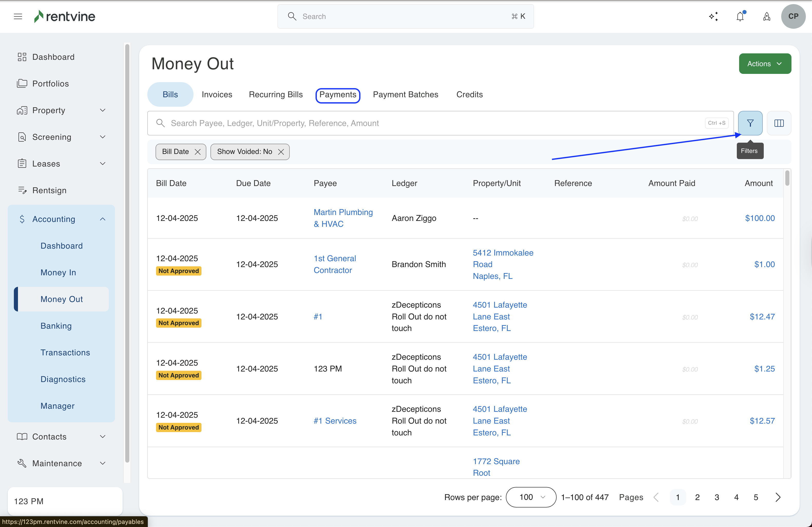Image resolution: width=812 pixels, height=527 pixels.
Task: Open the announcements megaphone icon
Action: pos(767,16)
